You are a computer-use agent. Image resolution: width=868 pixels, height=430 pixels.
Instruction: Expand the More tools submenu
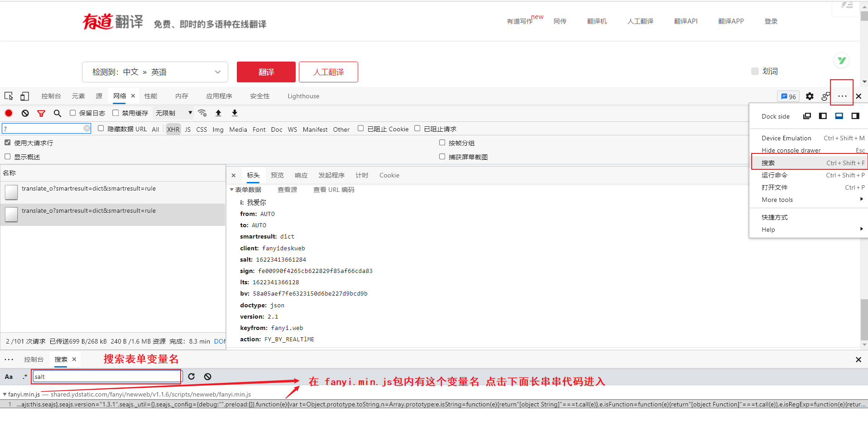(x=808, y=200)
